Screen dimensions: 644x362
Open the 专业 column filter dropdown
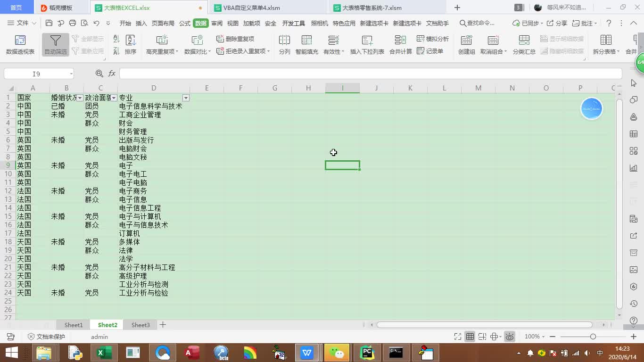[186, 98]
